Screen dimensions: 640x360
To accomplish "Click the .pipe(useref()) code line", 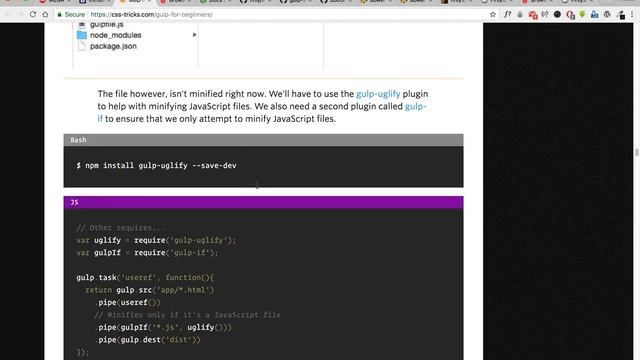I will [x=129, y=302].
